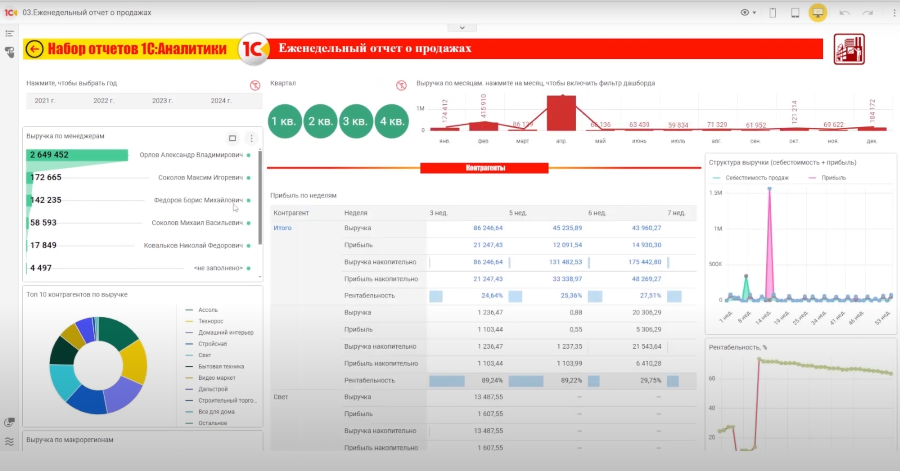Switch to phone preview layout
This screenshot has width=900, height=471.
pyautogui.click(x=773, y=13)
